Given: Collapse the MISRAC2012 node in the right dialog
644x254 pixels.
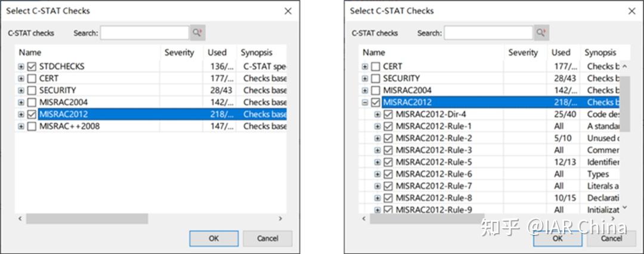Looking at the screenshot, I should coord(365,103).
